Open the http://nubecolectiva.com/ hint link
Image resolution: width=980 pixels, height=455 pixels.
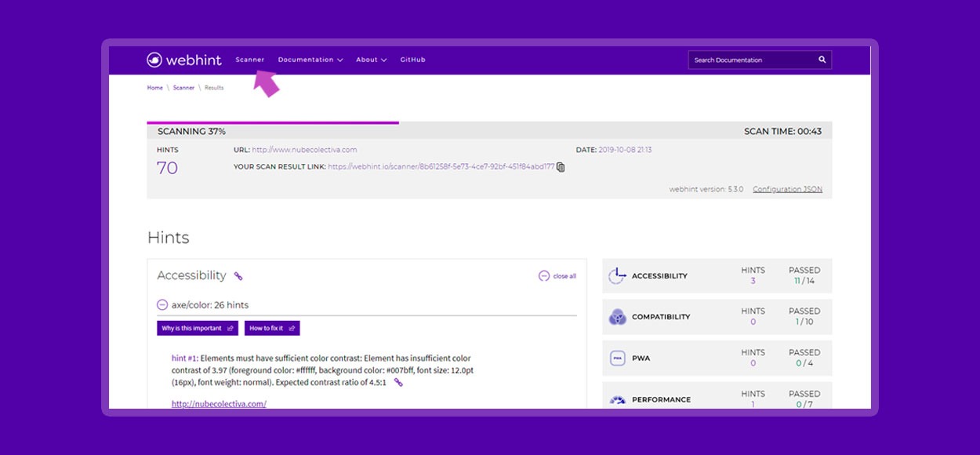click(x=219, y=404)
